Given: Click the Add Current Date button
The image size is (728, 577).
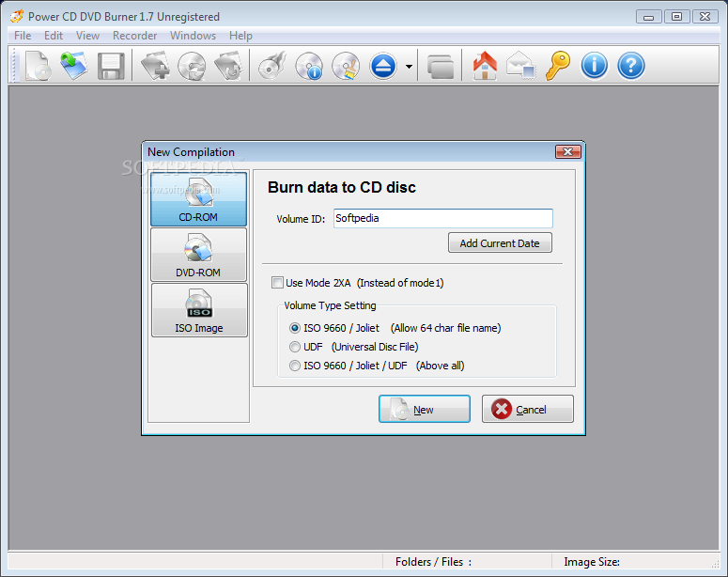Looking at the screenshot, I should [500, 243].
